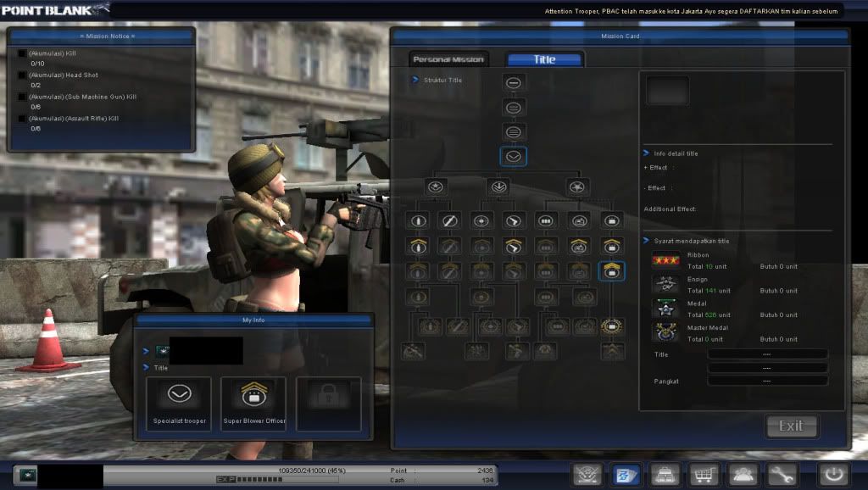
Task: Tick the (Akumulasi) Kill mission checkbox
Action: tap(22, 53)
